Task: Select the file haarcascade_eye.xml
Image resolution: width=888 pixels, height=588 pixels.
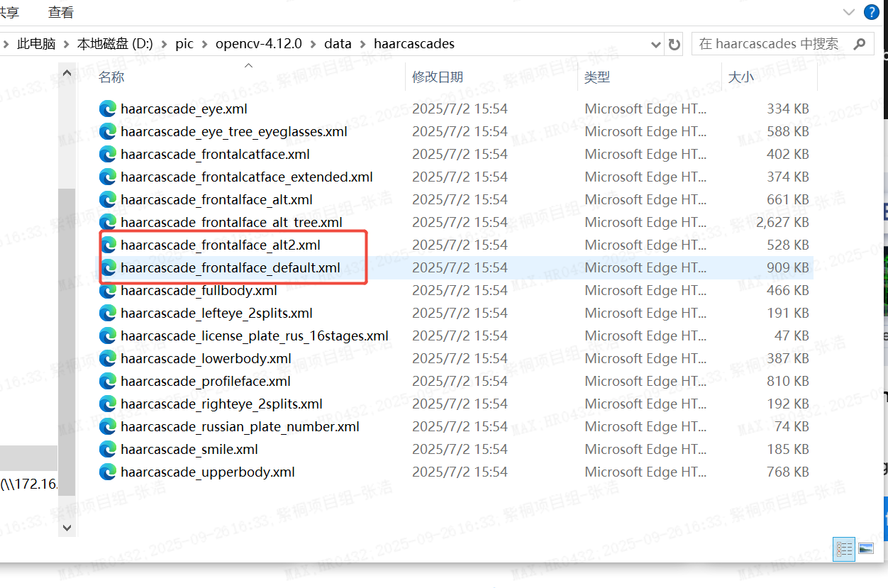Action: pos(184,109)
